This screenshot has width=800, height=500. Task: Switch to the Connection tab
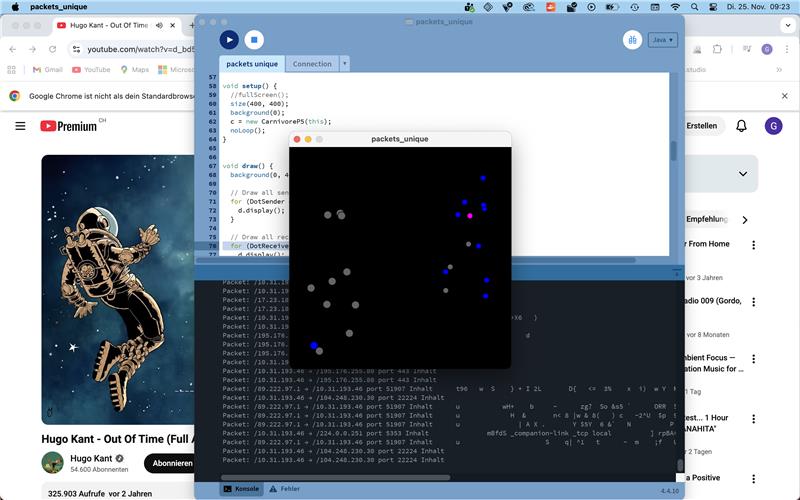[312, 64]
